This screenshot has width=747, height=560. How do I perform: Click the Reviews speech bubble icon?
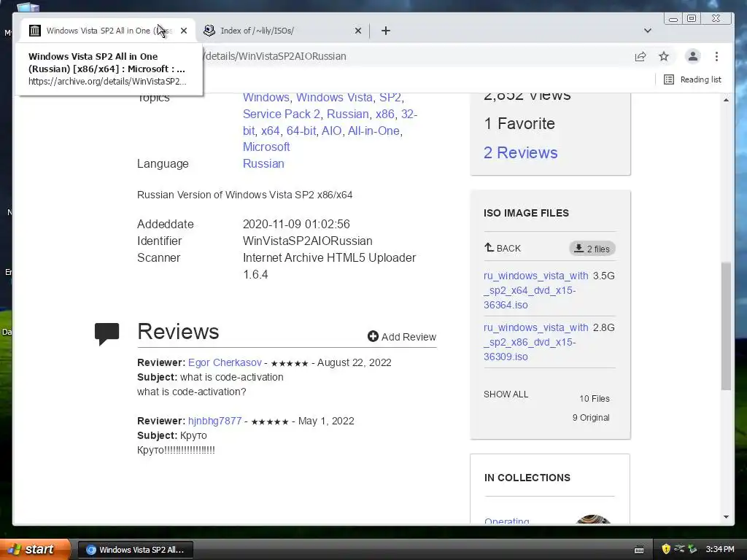[107, 333]
